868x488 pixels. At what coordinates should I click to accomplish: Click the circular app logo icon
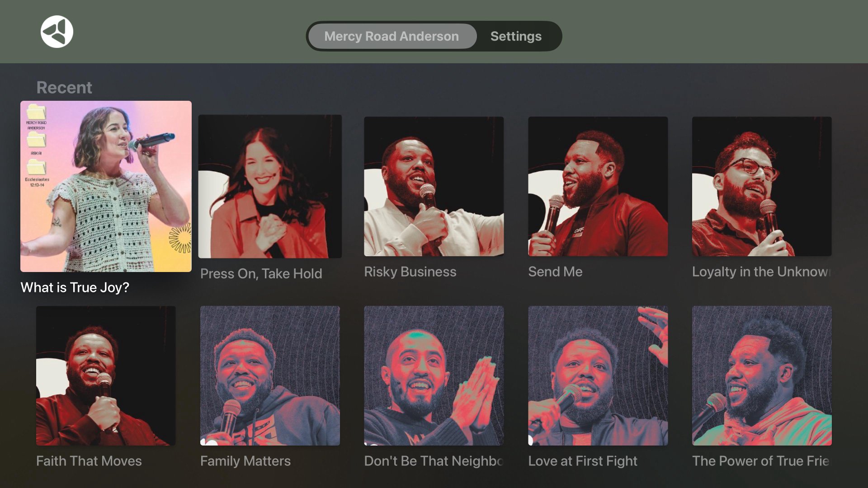click(x=57, y=32)
